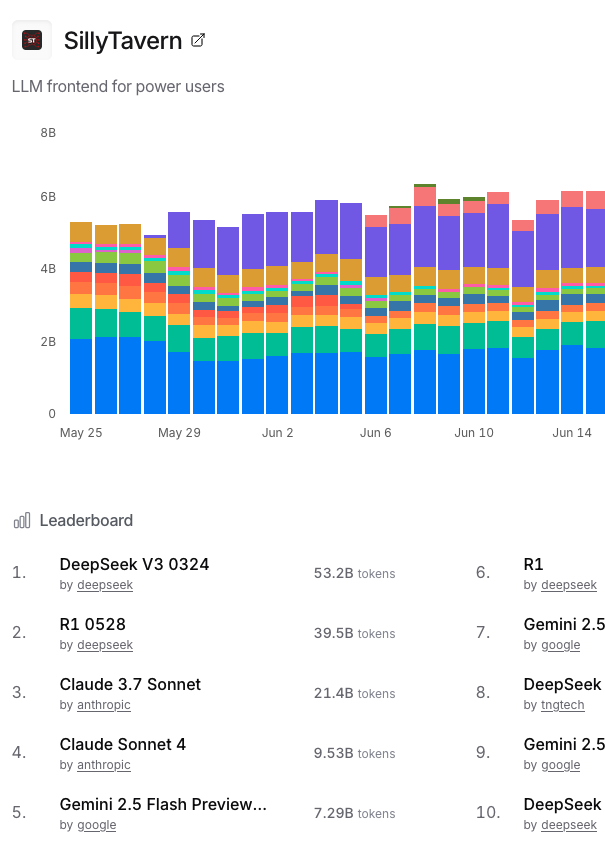Click the Jun 14 bar in the chart
This screenshot has height=850, width=605.
pyautogui.click(x=572, y=302)
